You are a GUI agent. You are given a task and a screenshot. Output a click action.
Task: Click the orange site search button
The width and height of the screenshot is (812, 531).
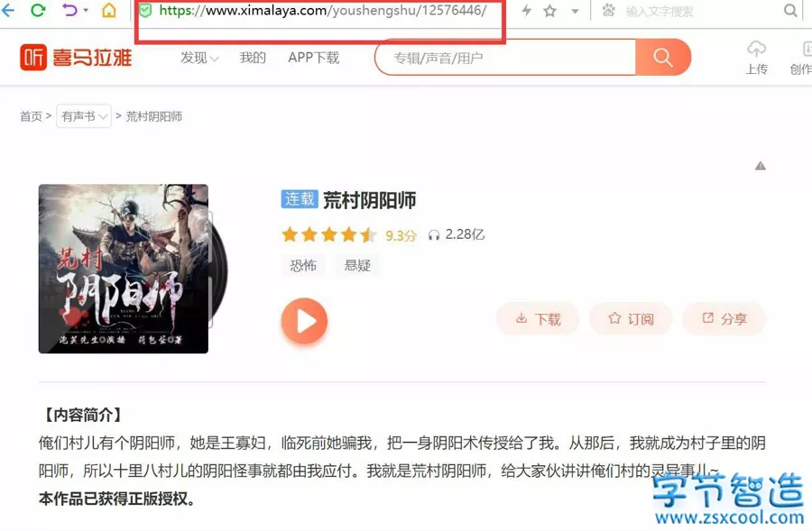coord(663,58)
